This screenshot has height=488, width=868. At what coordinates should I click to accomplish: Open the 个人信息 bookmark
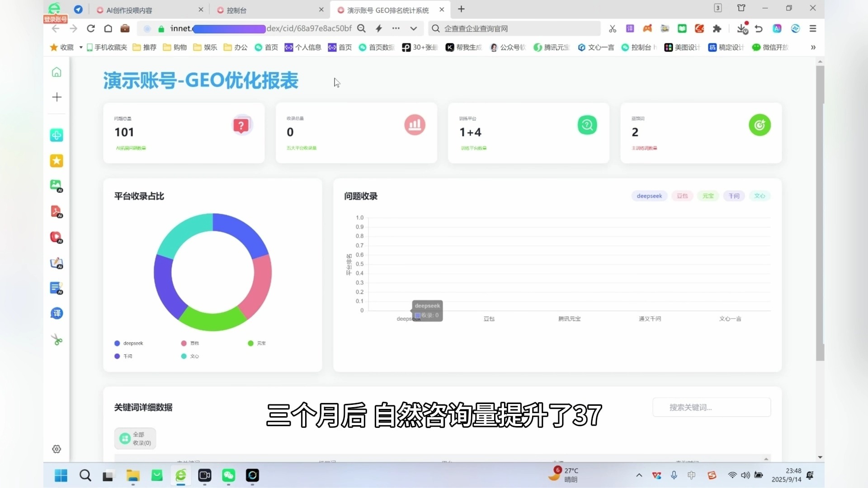pyautogui.click(x=303, y=47)
